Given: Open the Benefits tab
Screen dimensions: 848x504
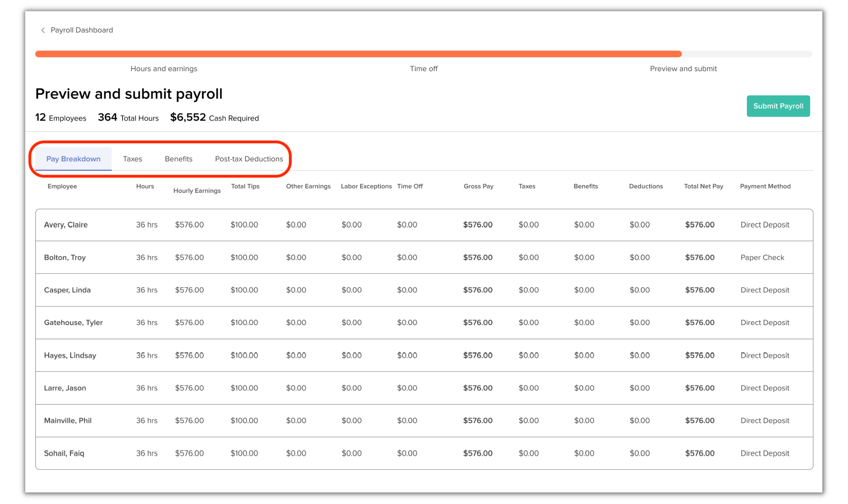Looking at the screenshot, I should [x=178, y=159].
